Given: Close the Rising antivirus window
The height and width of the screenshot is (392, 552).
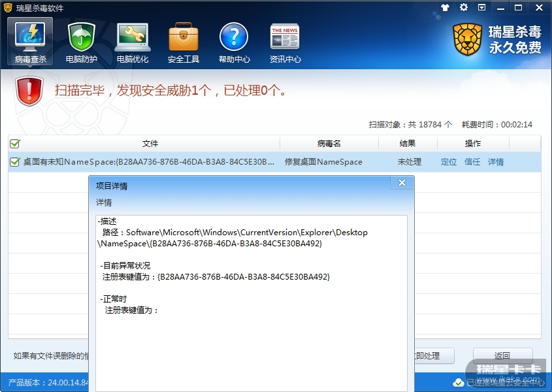Looking at the screenshot, I should 539,7.
